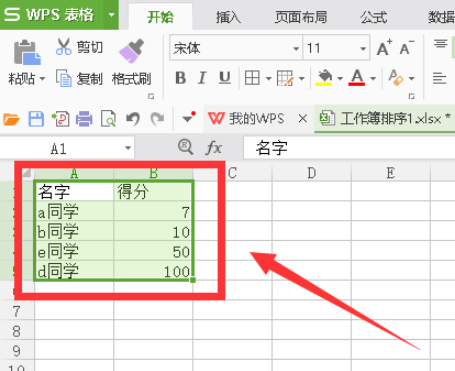Decrease font size with A- icon
This screenshot has width=455, height=371.
coord(407,48)
